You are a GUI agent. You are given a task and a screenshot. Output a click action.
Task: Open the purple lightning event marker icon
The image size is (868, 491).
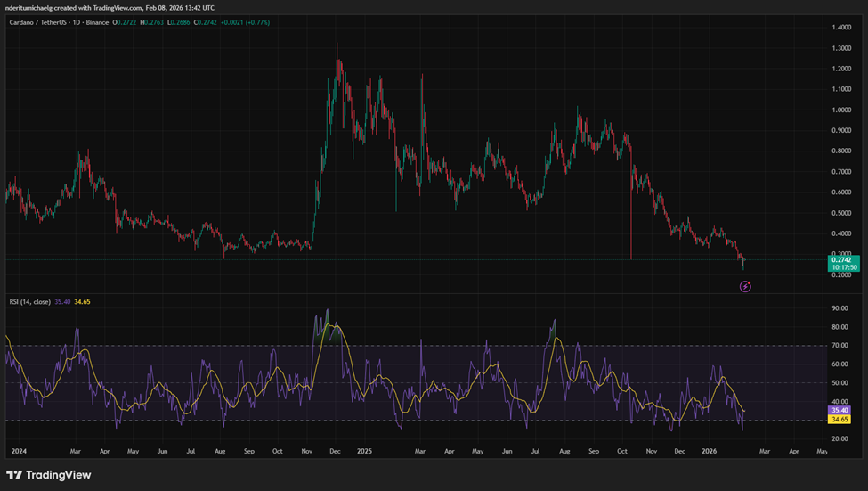[x=746, y=285]
